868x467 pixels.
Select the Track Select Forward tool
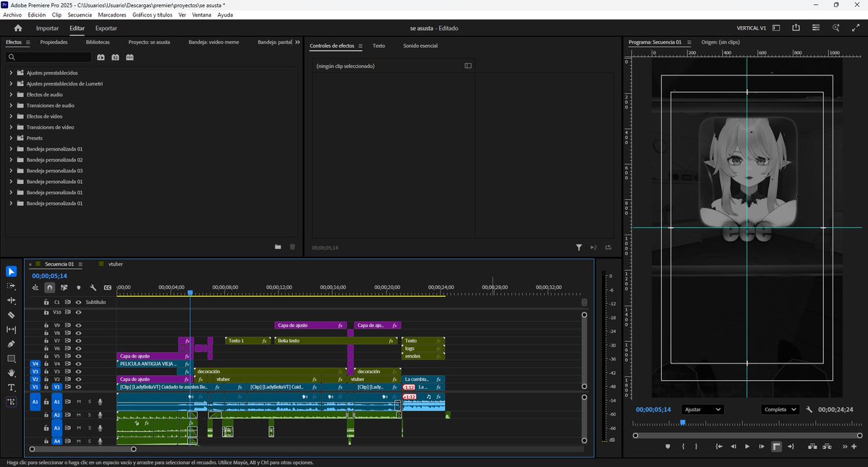(11, 286)
